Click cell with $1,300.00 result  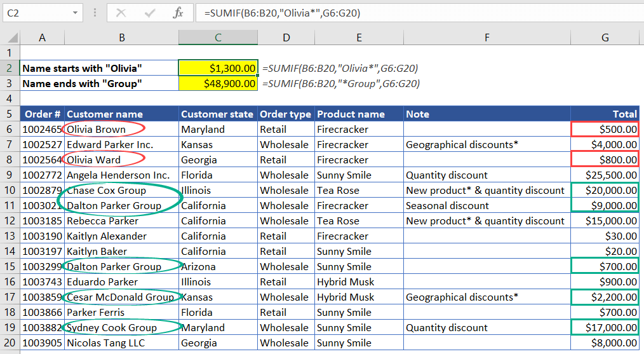[x=218, y=68]
